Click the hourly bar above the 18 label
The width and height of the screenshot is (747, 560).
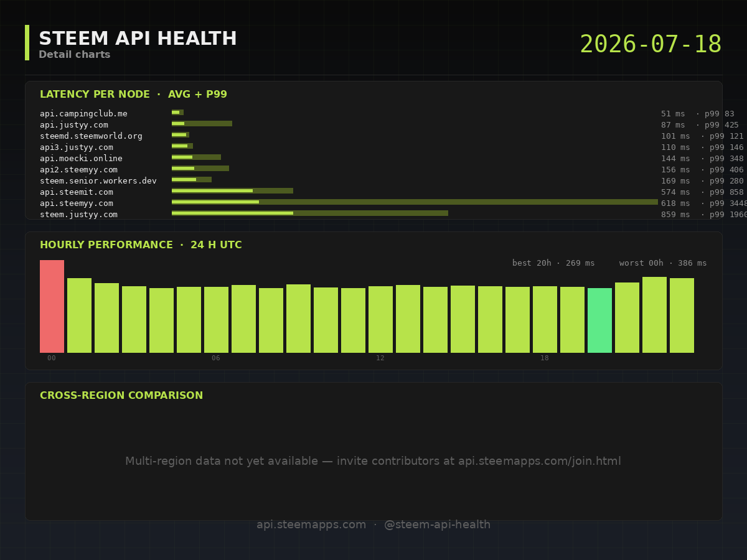click(x=545, y=319)
